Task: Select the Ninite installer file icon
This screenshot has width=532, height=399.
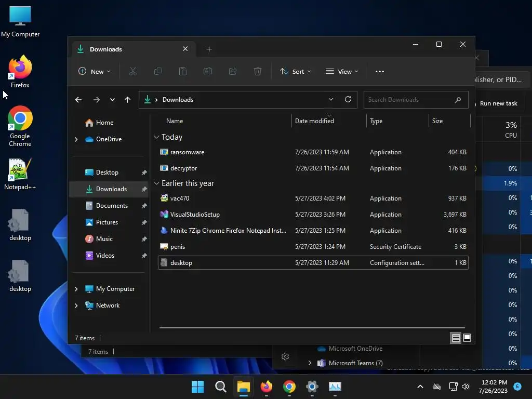Action: click(x=164, y=230)
